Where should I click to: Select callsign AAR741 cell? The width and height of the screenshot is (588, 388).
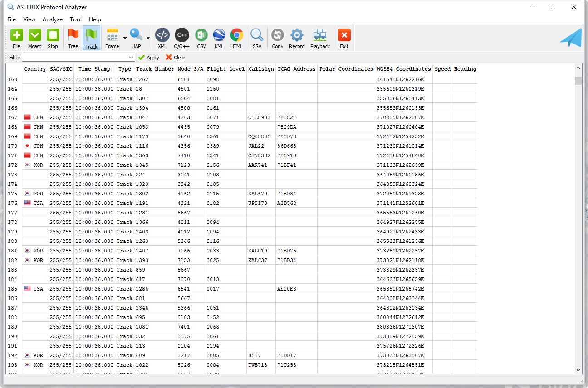261,165
